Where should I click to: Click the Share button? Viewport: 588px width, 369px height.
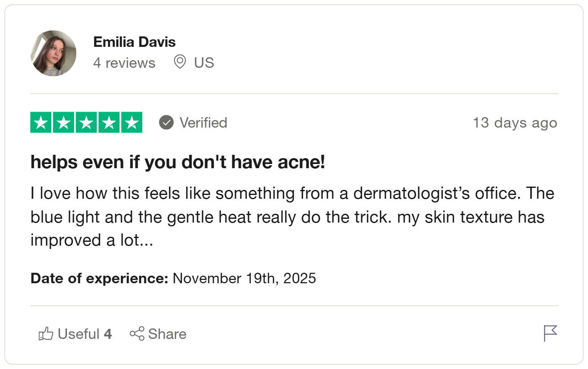(158, 334)
